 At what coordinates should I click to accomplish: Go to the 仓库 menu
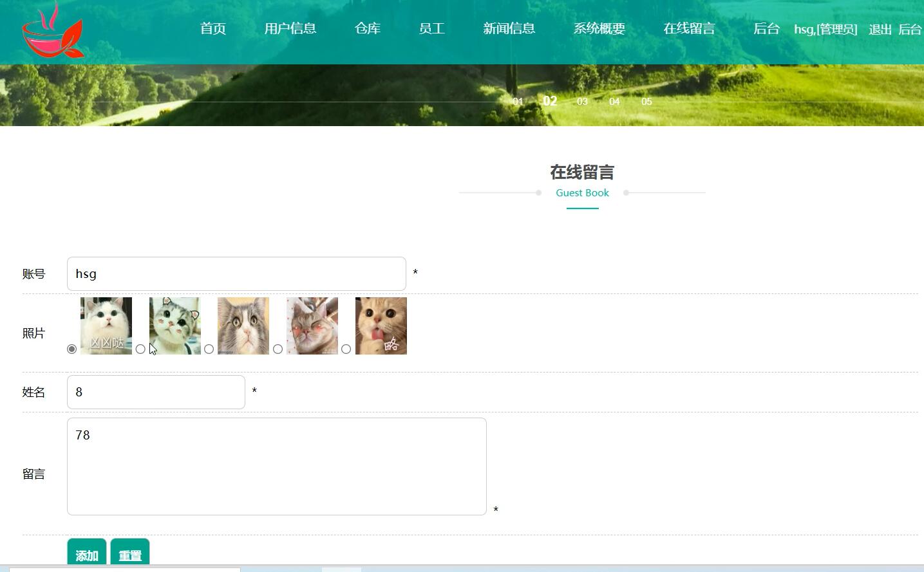[368, 28]
